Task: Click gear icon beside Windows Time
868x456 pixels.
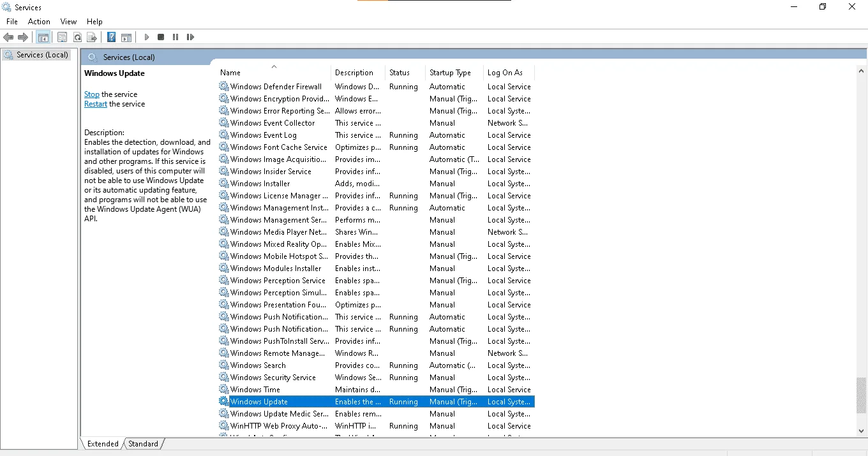Action: pos(223,389)
